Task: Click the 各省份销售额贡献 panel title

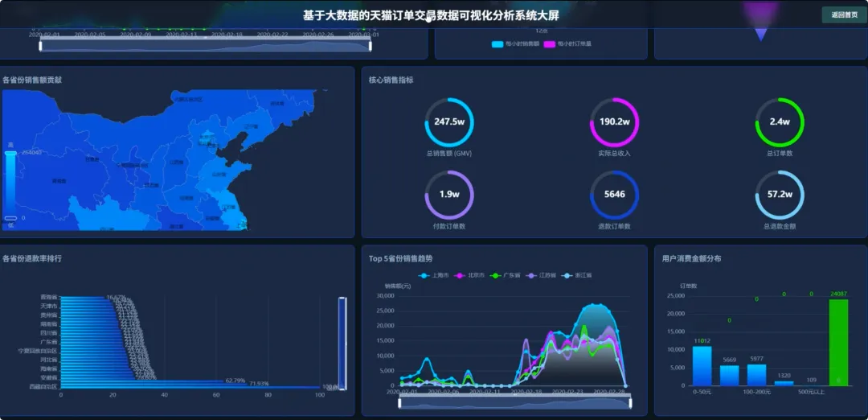Action: pyautogui.click(x=32, y=80)
